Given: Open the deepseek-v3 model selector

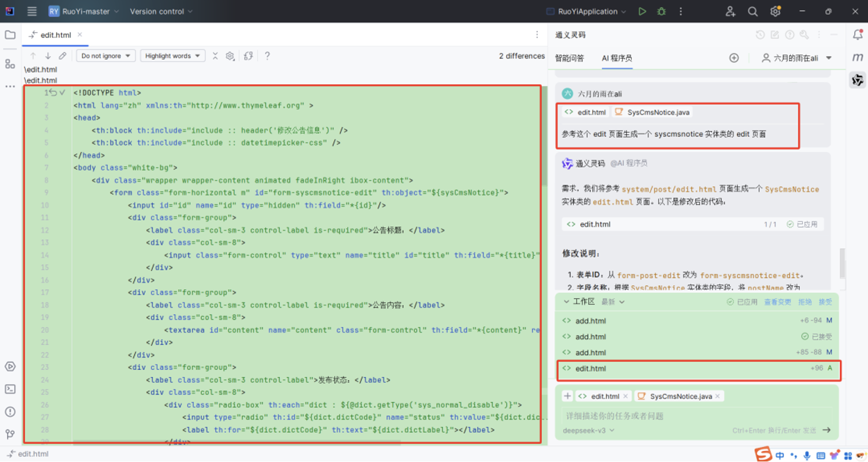Looking at the screenshot, I should click(588, 430).
